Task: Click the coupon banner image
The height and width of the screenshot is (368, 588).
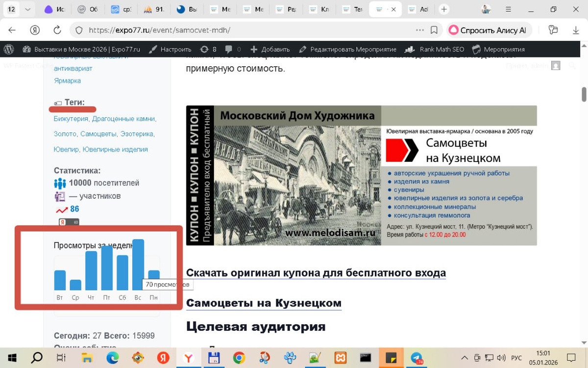Action: [x=361, y=175]
